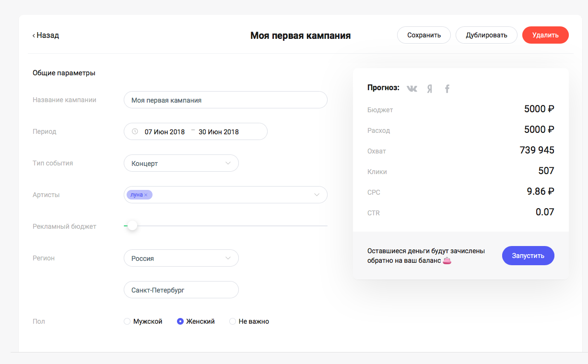Viewport: 588px width, 364px height.
Task: Select the Женский gender option
Action: [x=180, y=321]
